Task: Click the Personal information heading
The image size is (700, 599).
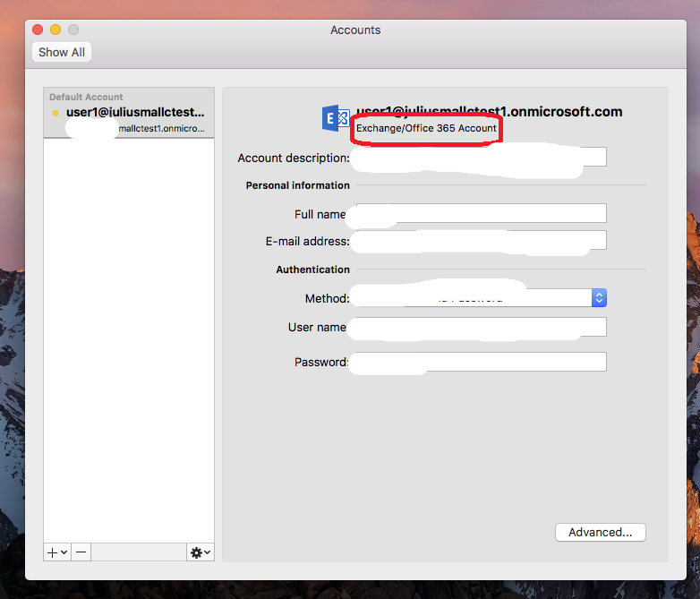Action: (298, 185)
